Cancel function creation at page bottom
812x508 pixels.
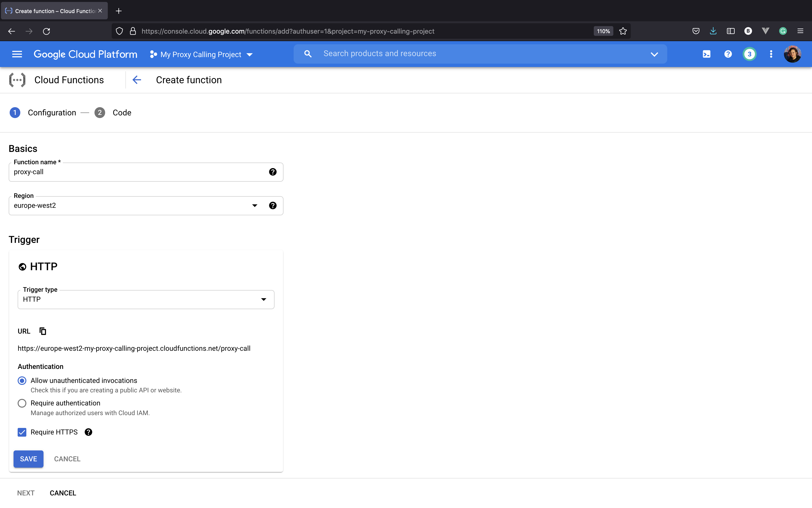tap(63, 493)
